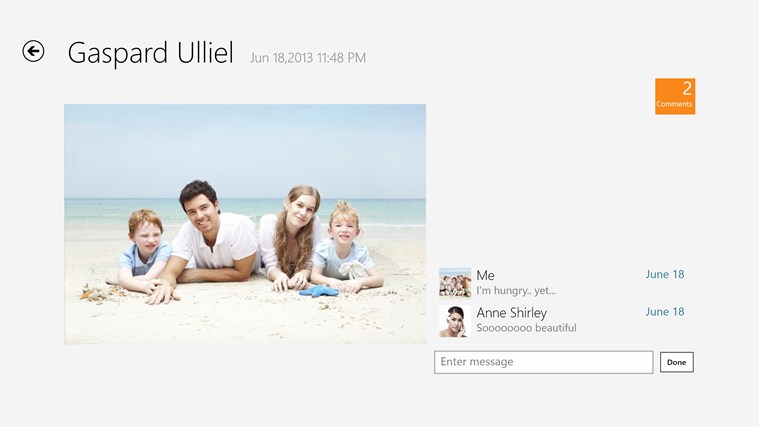Select the name Me in comments
The height and width of the screenshot is (427, 759).
[485, 275]
